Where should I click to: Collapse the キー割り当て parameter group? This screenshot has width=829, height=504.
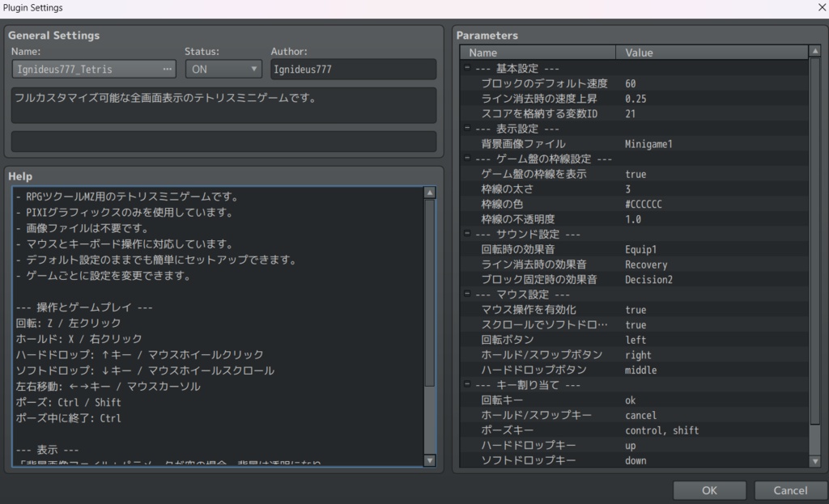pos(466,385)
